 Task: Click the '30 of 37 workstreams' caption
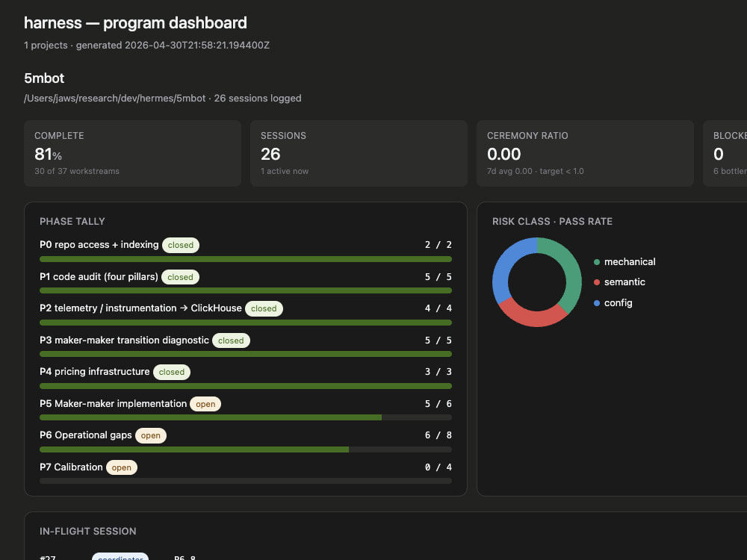(x=77, y=171)
